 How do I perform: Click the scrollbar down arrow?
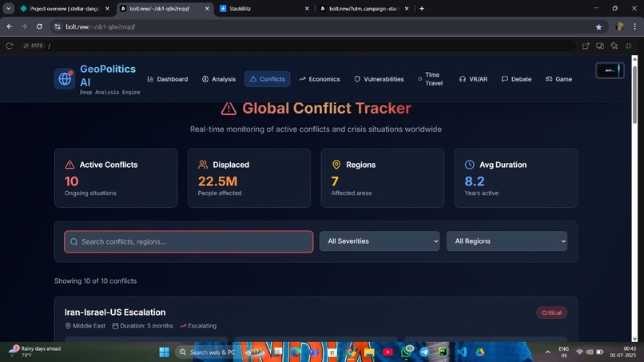coord(634,339)
